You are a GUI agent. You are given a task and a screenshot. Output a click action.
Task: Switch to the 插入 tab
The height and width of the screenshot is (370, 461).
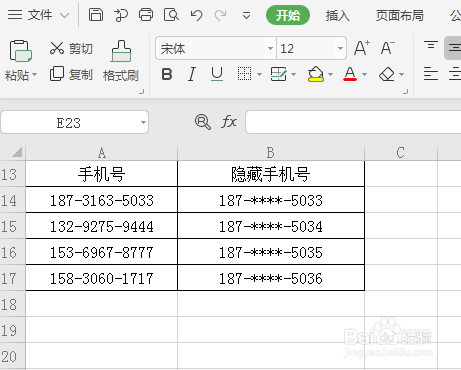(x=337, y=15)
